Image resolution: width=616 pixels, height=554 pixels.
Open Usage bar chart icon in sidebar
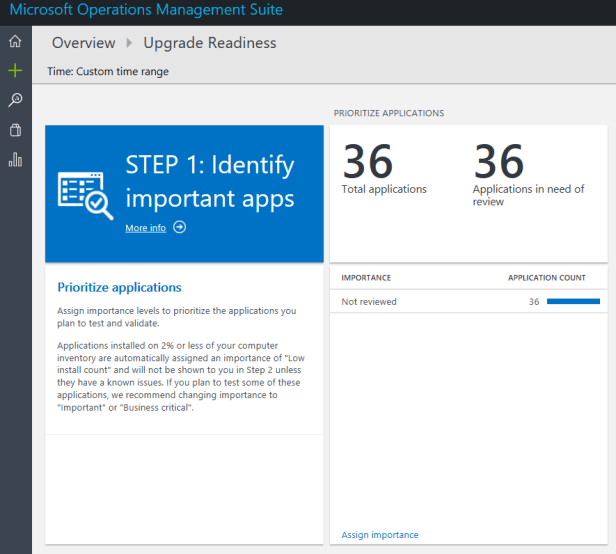coord(15,160)
